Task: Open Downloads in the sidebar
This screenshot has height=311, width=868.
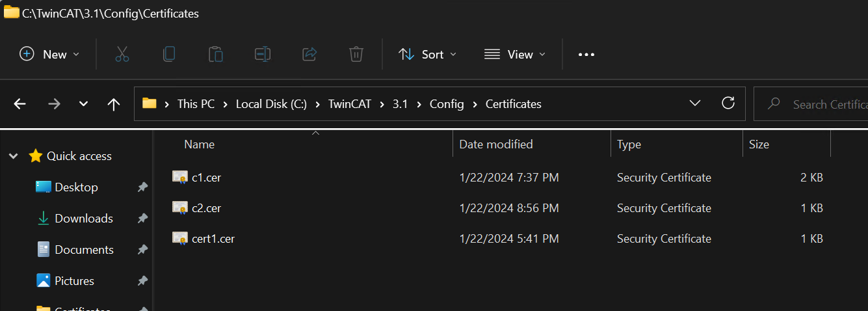Action: pyautogui.click(x=84, y=219)
